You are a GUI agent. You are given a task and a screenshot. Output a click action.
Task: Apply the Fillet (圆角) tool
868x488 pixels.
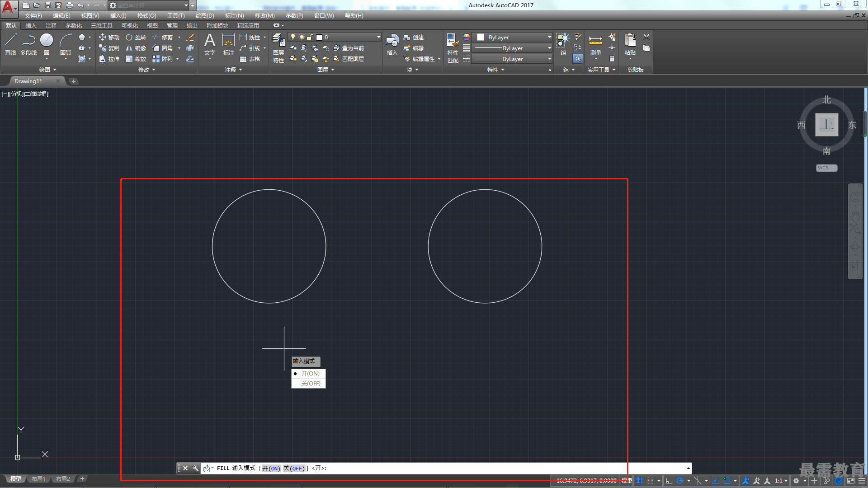(163, 48)
